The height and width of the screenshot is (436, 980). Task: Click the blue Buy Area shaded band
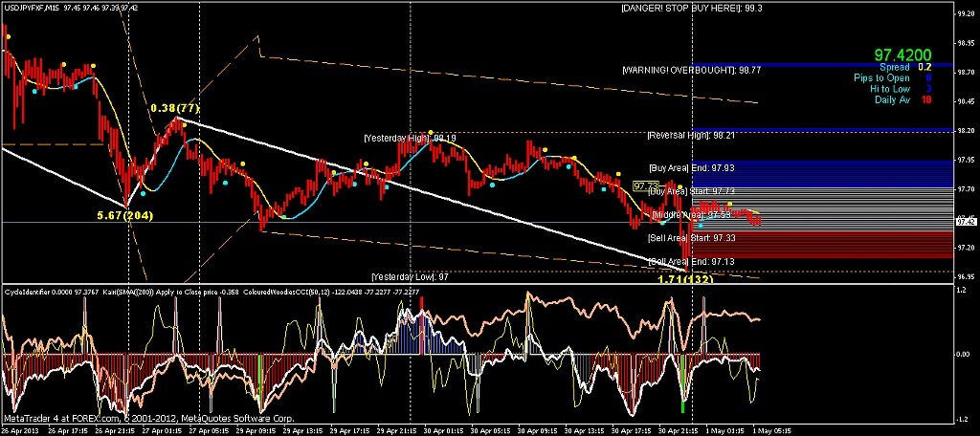pos(822,174)
